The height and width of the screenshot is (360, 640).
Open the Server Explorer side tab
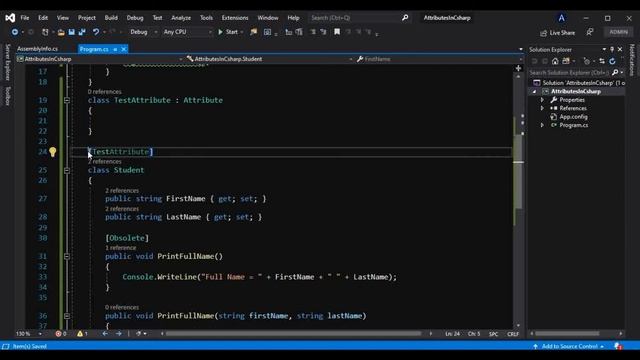click(7, 62)
